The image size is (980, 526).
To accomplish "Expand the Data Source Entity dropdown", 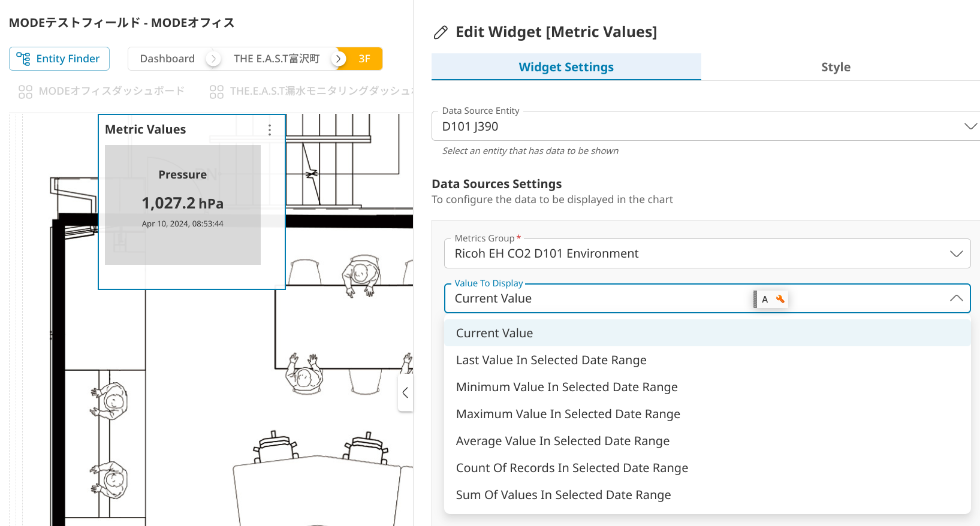I will (x=970, y=126).
